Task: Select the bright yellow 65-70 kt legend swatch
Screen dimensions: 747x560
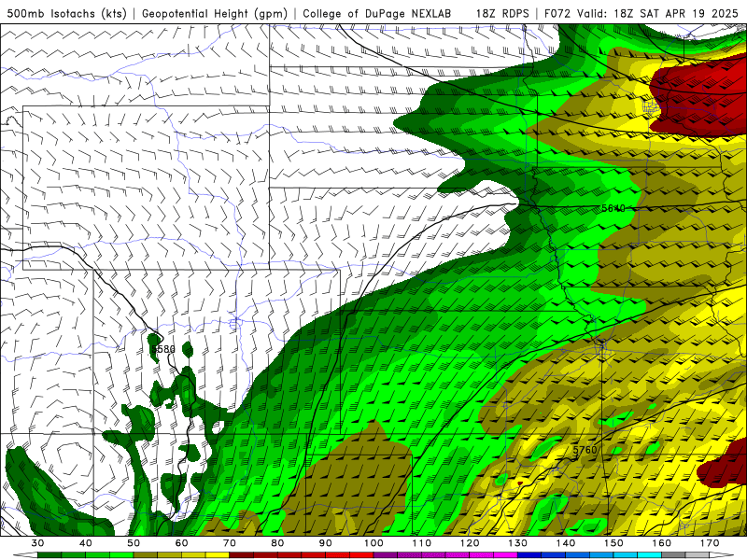Action: click(x=218, y=555)
